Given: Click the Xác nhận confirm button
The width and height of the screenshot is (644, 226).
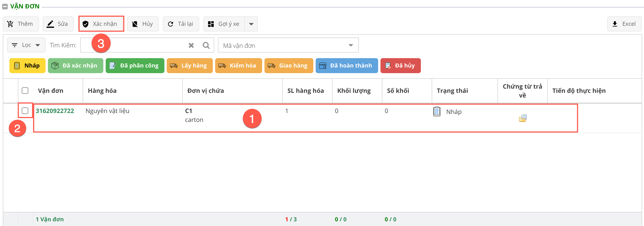Looking at the screenshot, I should point(101,24).
